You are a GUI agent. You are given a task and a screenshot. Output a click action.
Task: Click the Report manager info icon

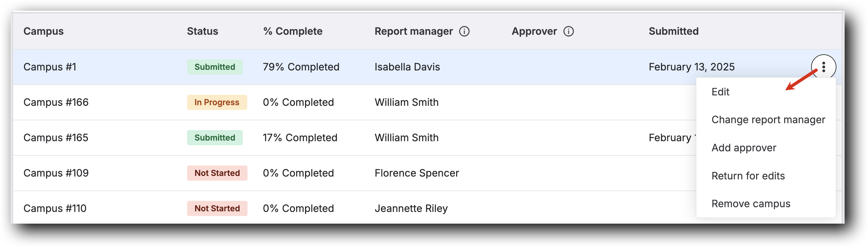click(x=465, y=32)
